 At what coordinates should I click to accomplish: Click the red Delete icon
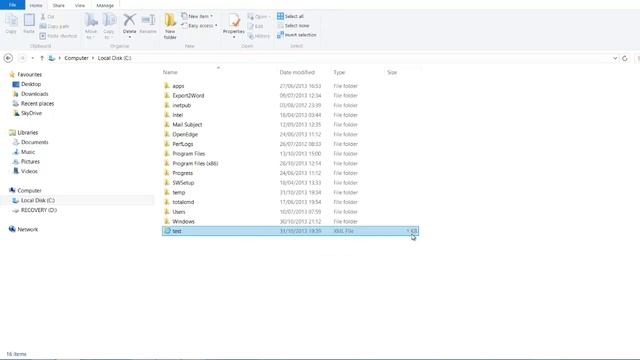[x=129, y=20]
